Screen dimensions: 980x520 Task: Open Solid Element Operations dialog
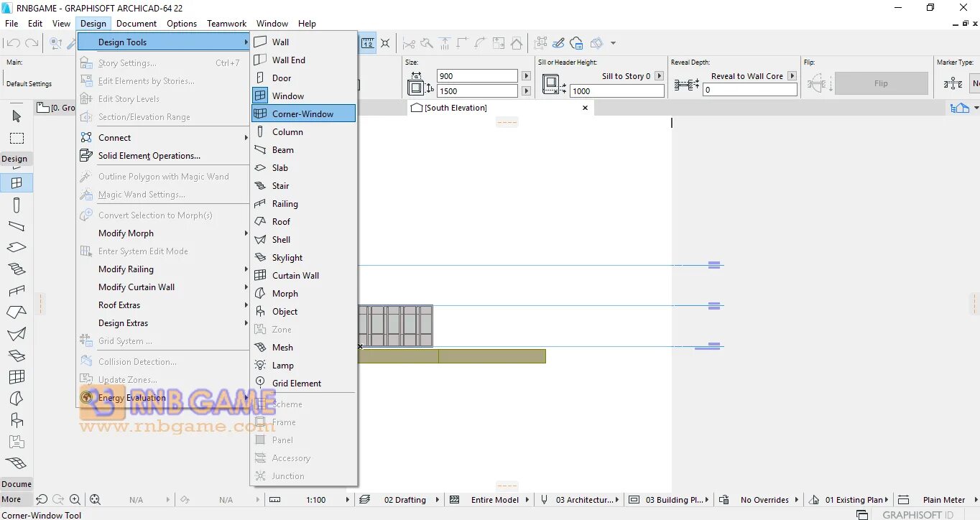[x=163, y=155]
